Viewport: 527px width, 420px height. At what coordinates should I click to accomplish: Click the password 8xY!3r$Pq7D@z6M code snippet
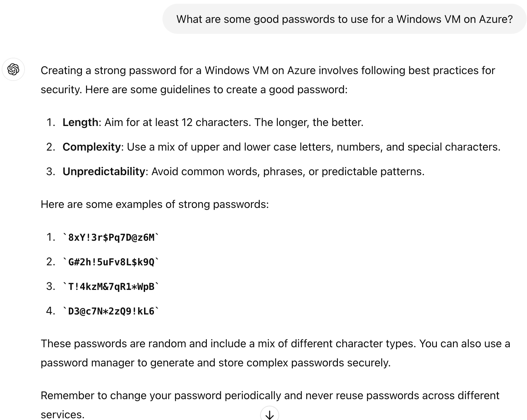111,237
